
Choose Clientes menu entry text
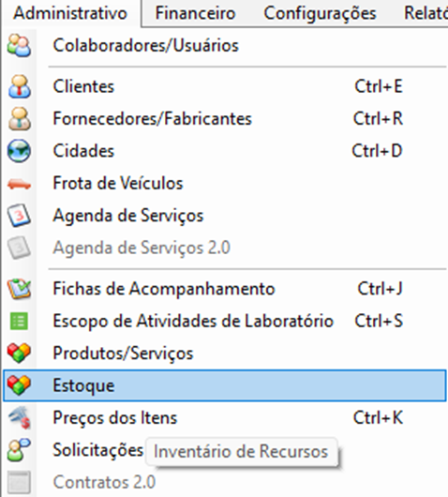[x=83, y=86]
